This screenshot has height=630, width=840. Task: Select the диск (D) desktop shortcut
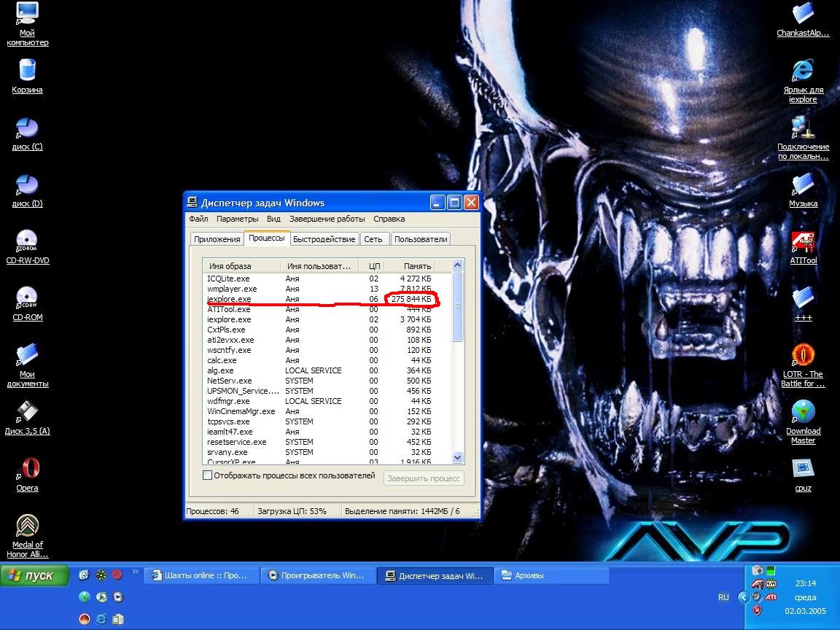[x=27, y=191]
